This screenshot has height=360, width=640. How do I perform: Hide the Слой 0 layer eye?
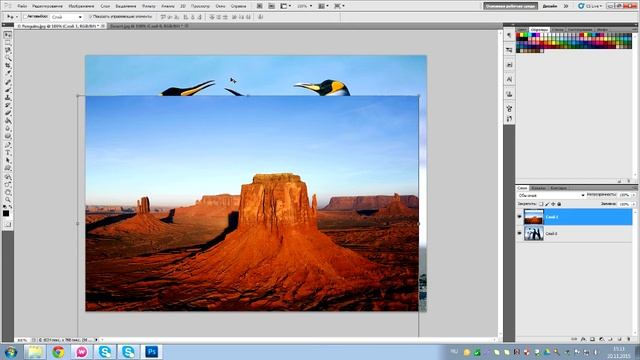[520, 233]
